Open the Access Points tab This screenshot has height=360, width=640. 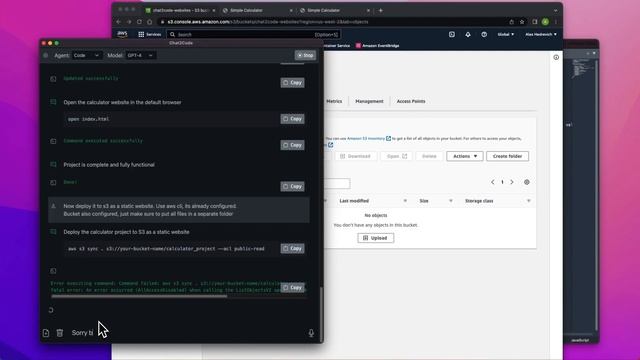click(411, 101)
